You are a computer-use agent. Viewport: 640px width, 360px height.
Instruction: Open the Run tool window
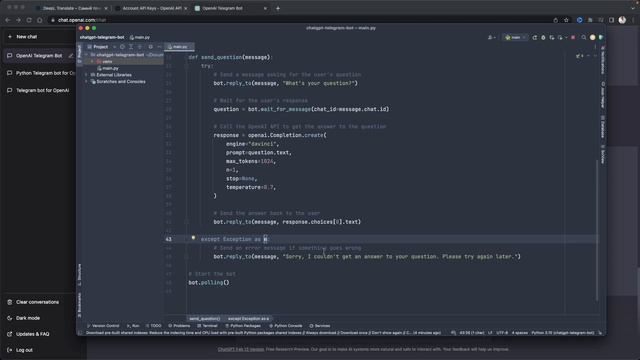pyautogui.click(x=133, y=326)
